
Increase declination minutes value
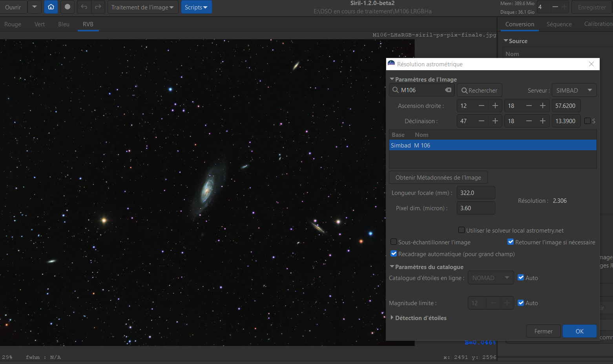tap(543, 121)
